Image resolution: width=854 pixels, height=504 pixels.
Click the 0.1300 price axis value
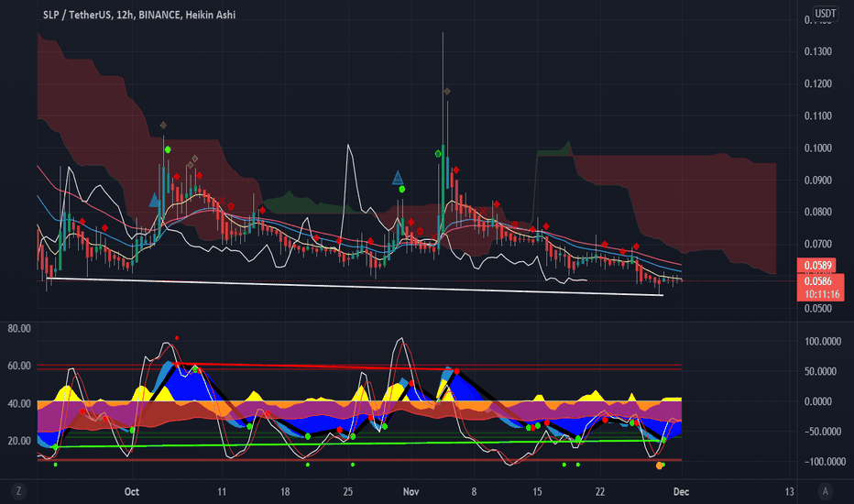(818, 51)
